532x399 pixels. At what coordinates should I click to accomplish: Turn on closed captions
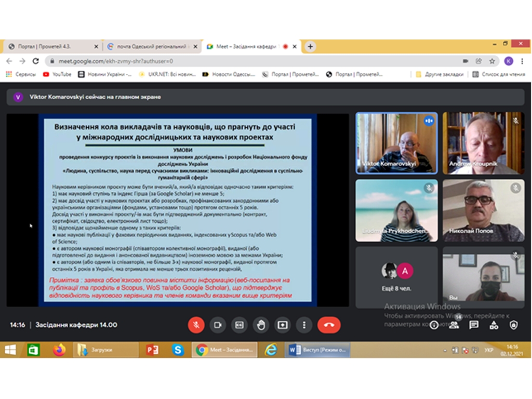click(240, 325)
